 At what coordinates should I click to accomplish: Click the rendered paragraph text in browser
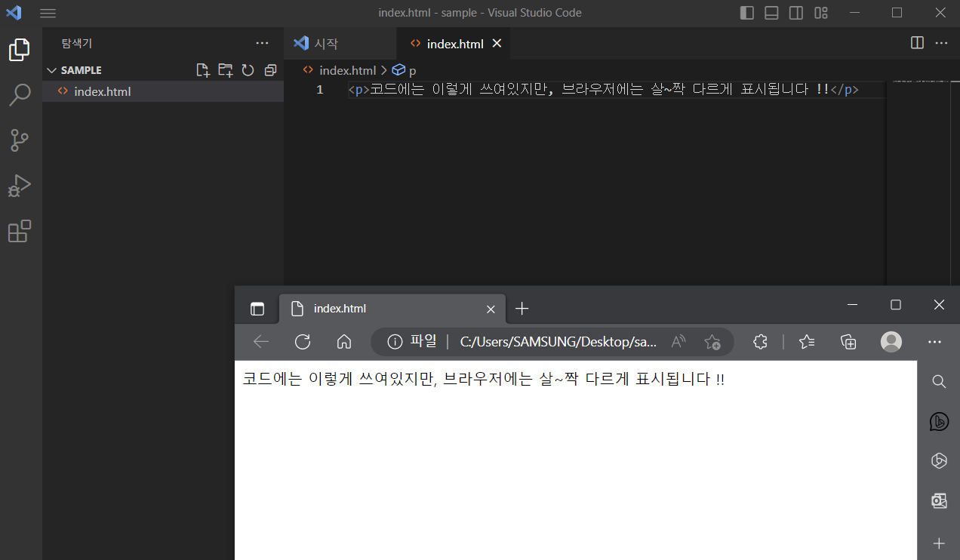[x=483, y=379]
